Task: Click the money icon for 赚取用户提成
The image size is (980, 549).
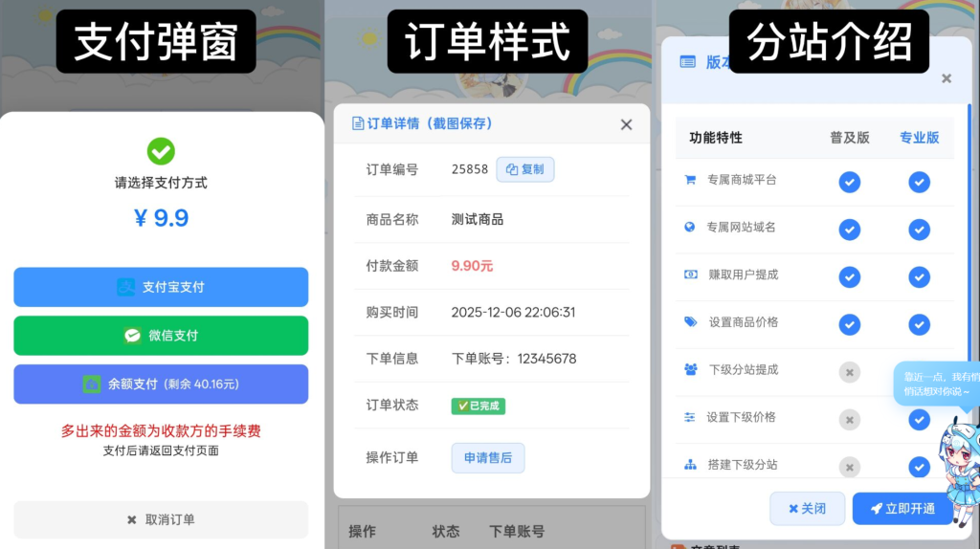Action: tap(691, 274)
